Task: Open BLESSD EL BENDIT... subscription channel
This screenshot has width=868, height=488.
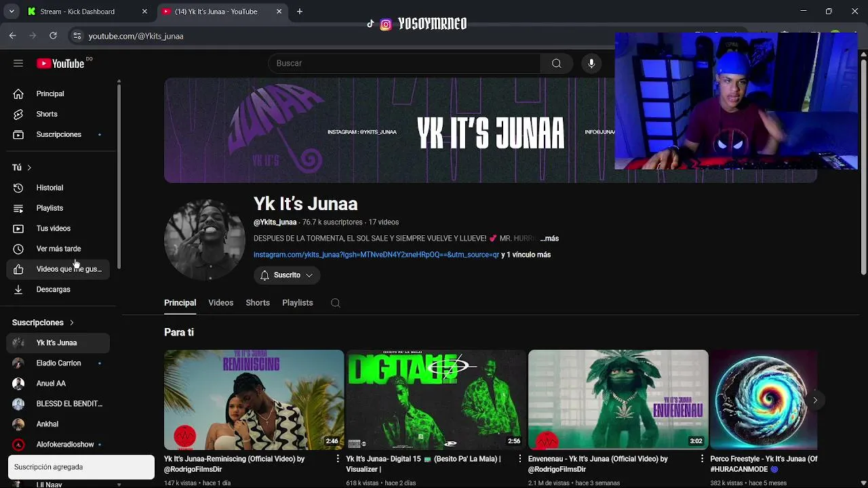Action: point(58,404)
